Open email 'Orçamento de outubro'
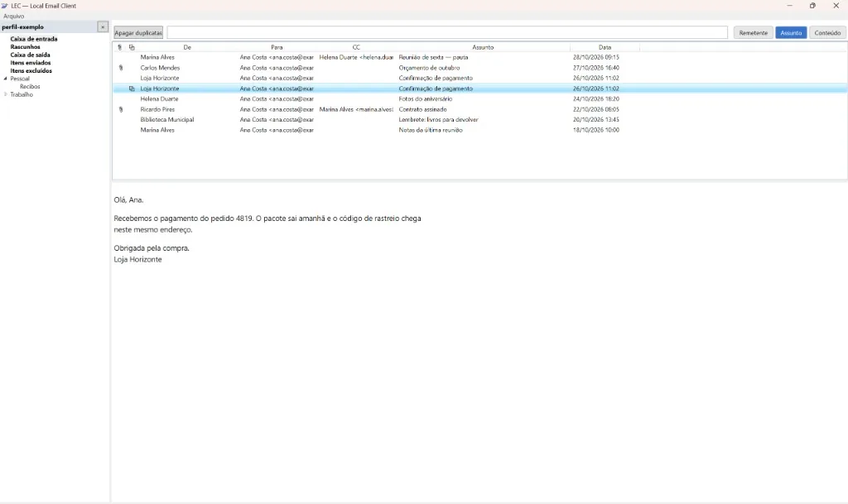The width and height of the screenshot is (848, 504). pos(430,68)
